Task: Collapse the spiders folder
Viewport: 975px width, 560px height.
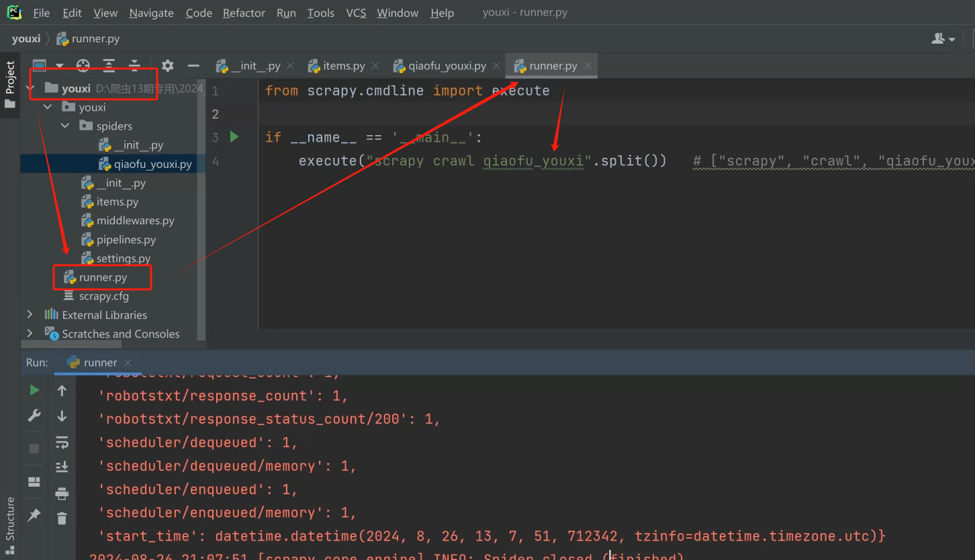Action: 65,126
